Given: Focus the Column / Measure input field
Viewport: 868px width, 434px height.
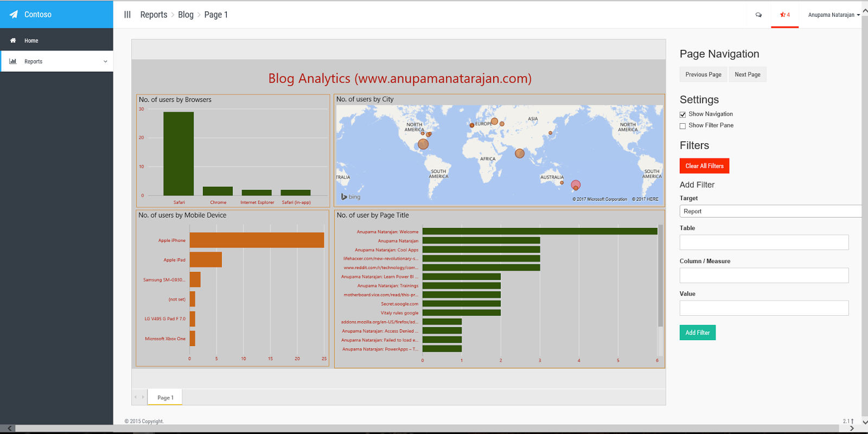Looking at the screenshot, I should coord(764,275).
